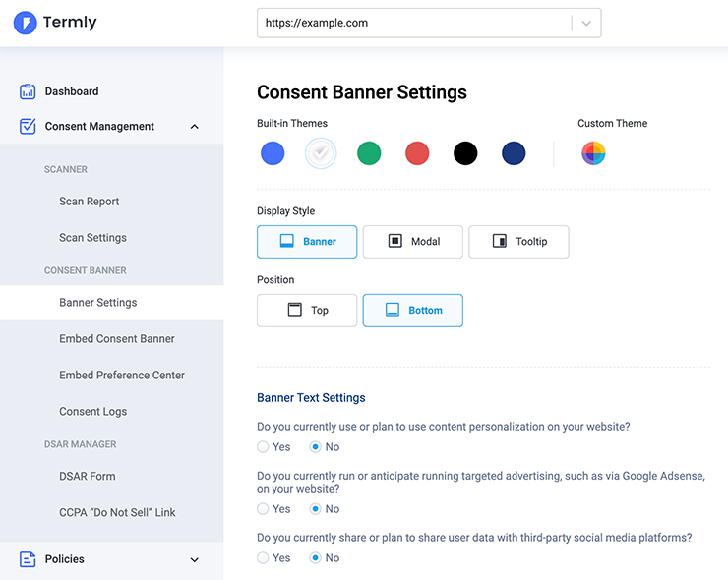728x580 pixels.
Task: Click the Termly logo icon
Action: coord(25,23)
